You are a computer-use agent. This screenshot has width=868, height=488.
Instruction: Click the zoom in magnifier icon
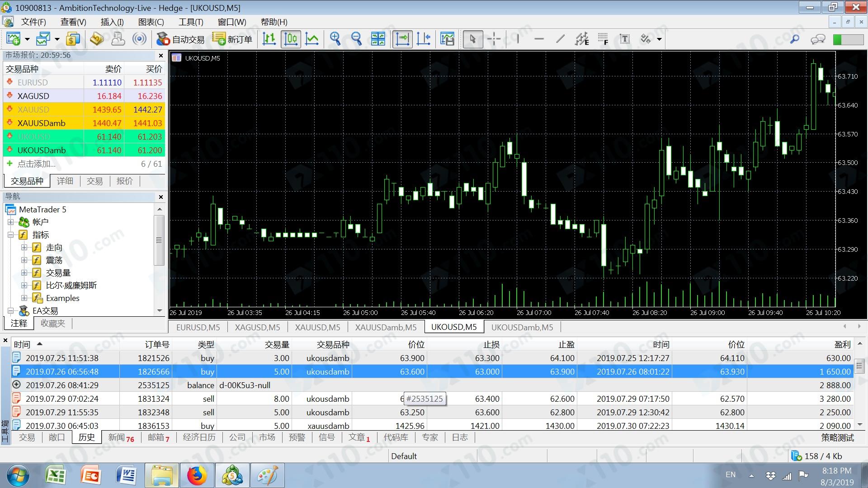(x=335, y=39)
